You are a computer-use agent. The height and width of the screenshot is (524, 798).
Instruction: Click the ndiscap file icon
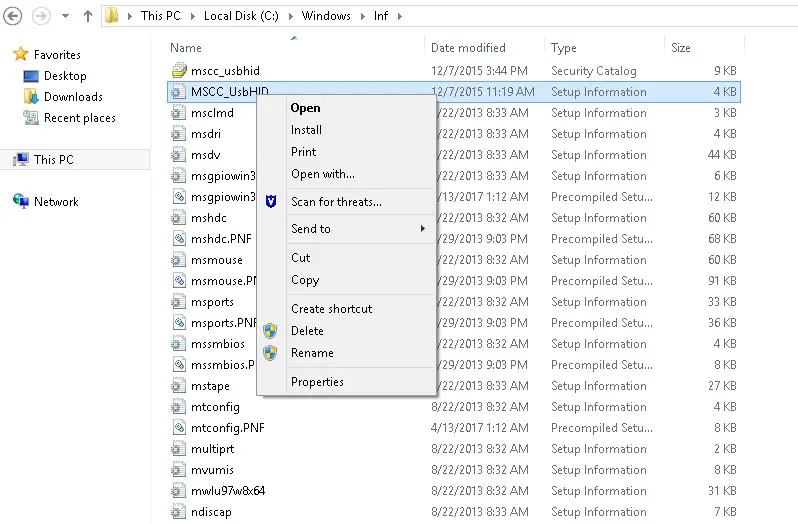coord(178,512)
